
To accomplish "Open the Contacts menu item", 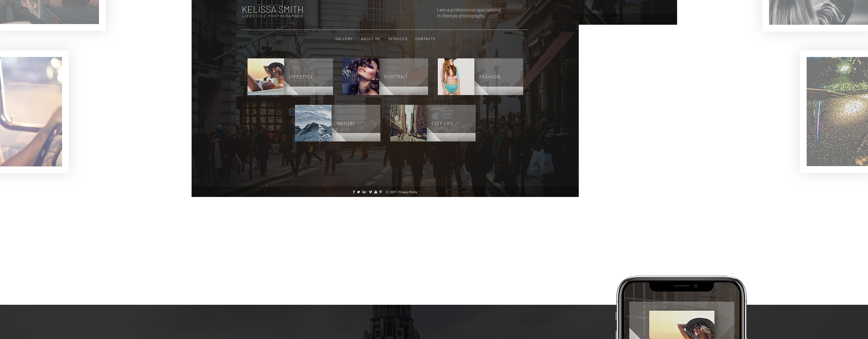I will coord(425,39).
